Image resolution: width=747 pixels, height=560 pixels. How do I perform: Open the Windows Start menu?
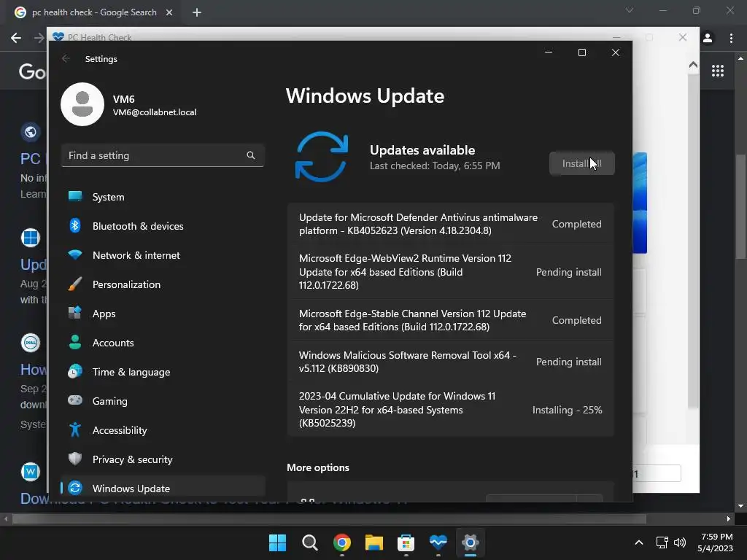pos(277,542)
